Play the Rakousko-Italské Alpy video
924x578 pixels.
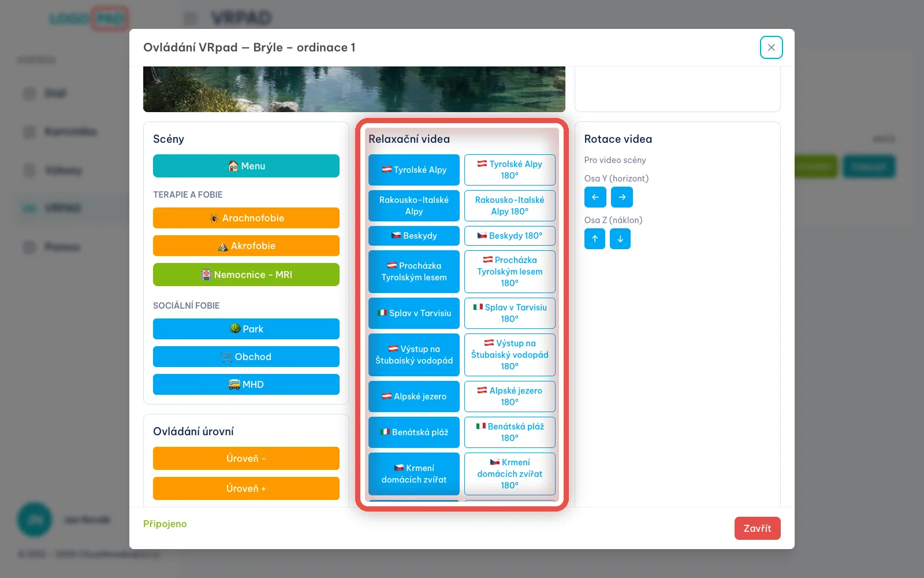(414, 206)
